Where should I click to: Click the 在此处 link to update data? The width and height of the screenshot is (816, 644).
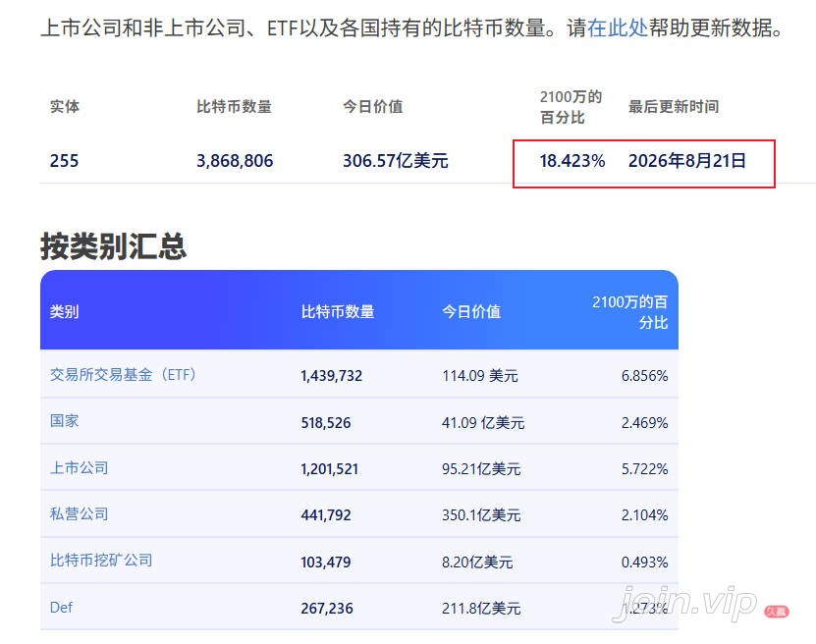point(618,28)
